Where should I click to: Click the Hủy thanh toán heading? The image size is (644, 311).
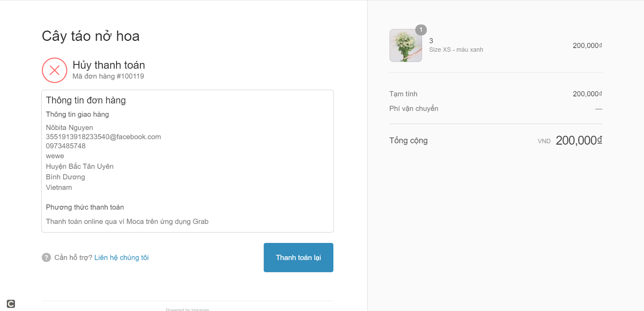point(109,65)
